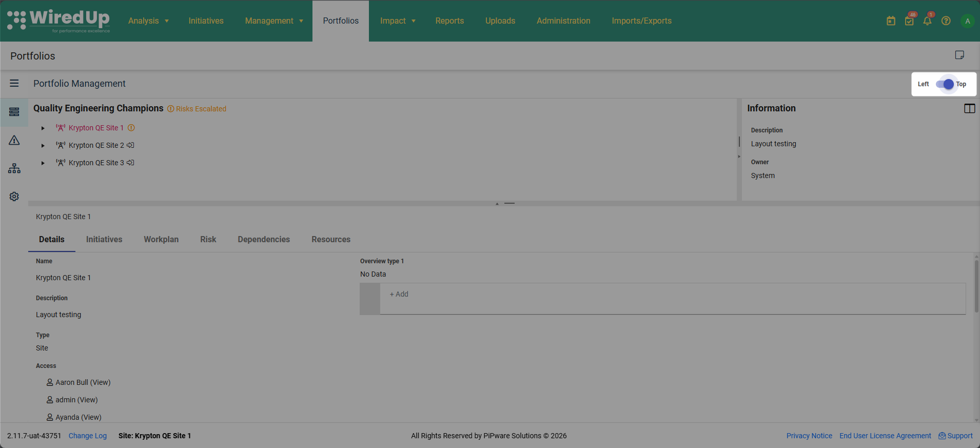Switch to the Dependencies tab
Viewport: 980px width, 448px height.
click(264, 240)
